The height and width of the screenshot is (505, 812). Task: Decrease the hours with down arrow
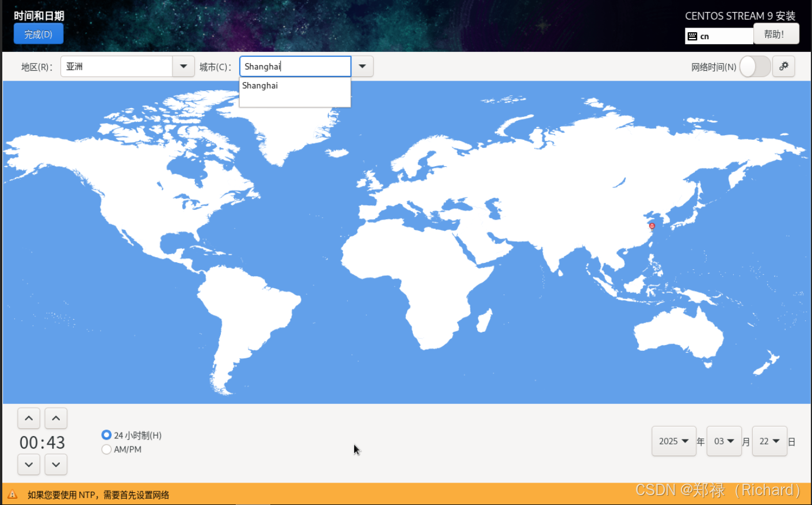click(29, 464)
